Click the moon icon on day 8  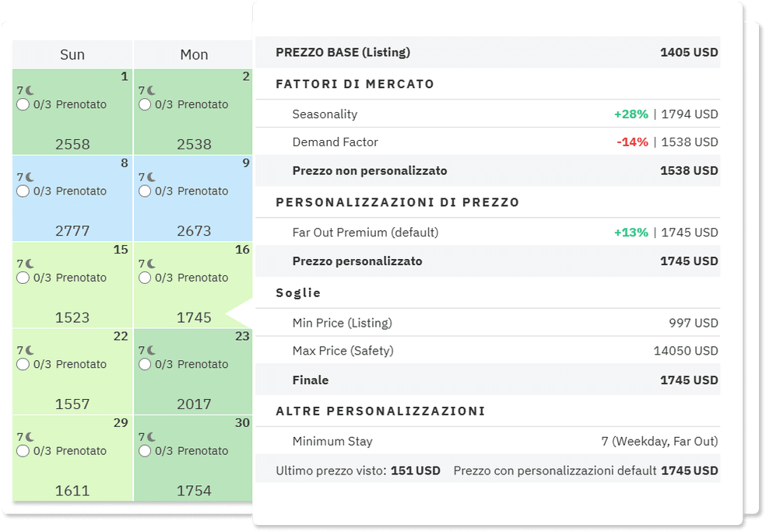coord(29,177)
